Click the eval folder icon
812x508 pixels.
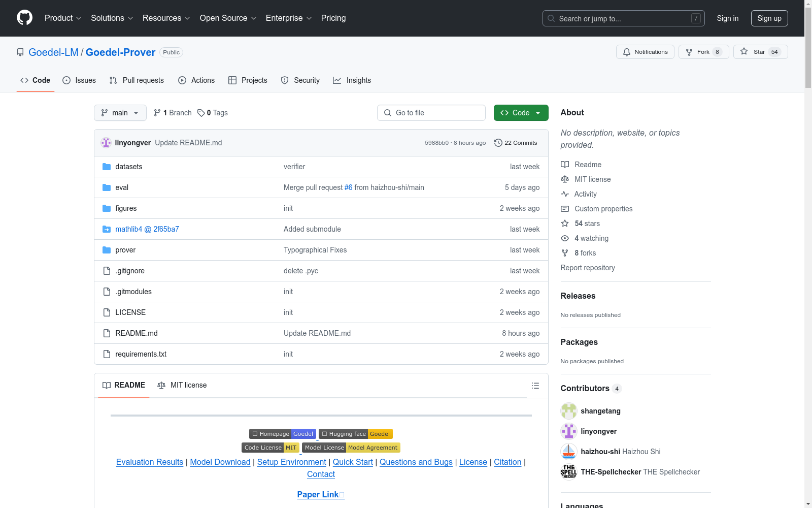click(x=107, y=187)
